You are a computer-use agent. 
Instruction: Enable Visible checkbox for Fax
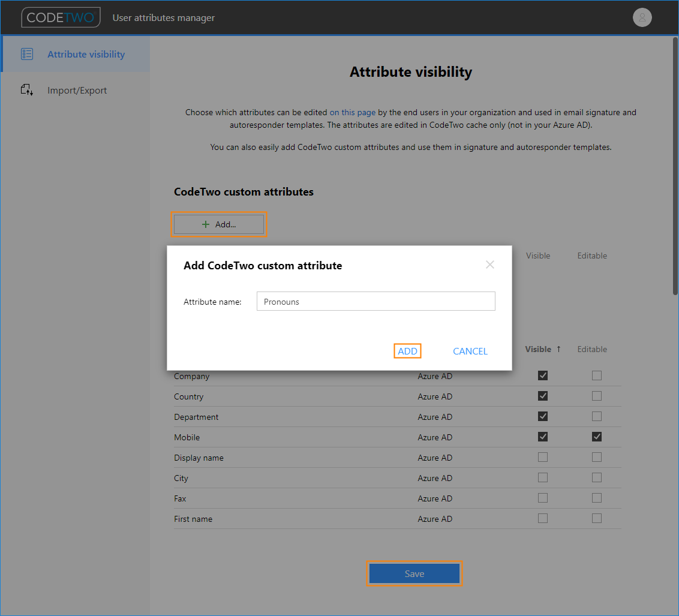(x=543, y=498)
